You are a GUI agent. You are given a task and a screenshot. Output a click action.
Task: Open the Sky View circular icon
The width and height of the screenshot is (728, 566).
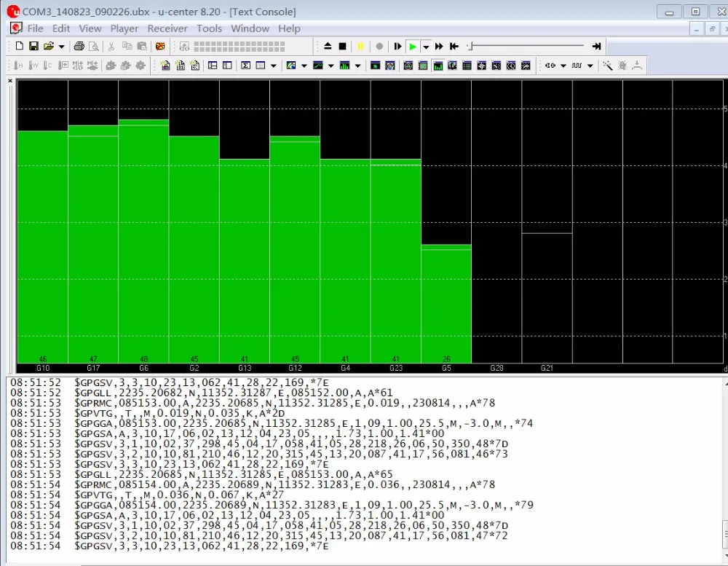pyautogui.click(x=390, y=66)
